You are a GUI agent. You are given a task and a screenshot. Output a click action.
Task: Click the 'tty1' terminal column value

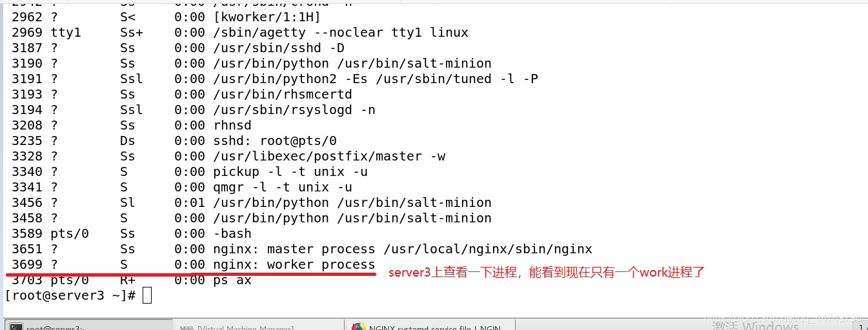point(66,33)
